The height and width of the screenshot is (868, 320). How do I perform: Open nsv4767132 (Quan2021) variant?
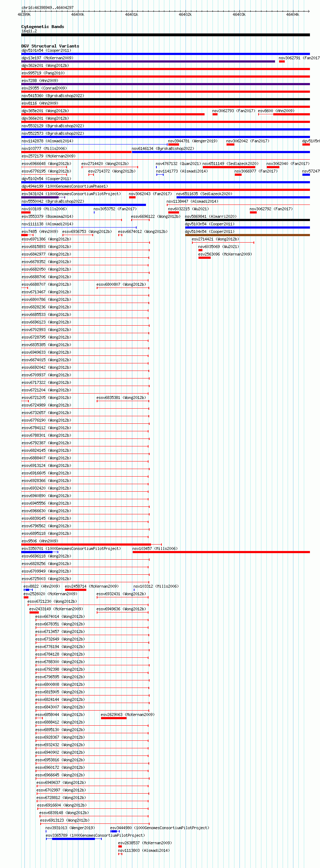156,167
